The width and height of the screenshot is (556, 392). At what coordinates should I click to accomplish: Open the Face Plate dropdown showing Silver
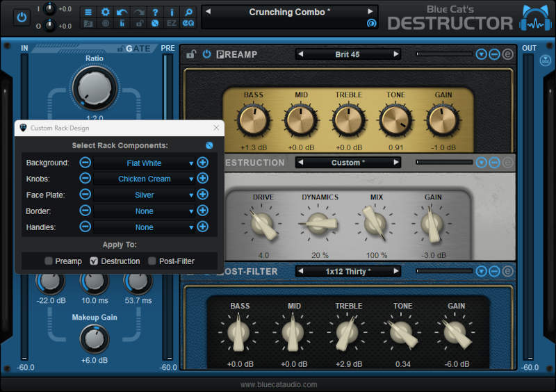point(144,195)
